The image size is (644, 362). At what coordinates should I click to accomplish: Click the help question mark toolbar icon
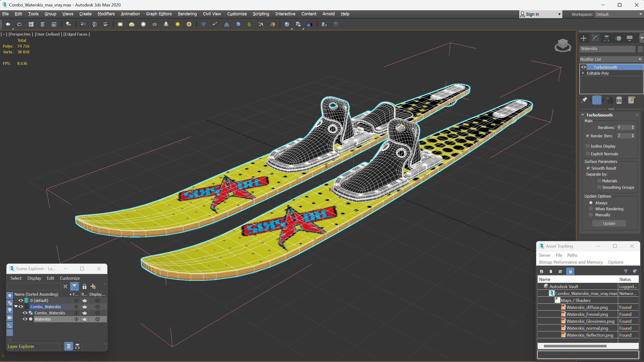336,24
